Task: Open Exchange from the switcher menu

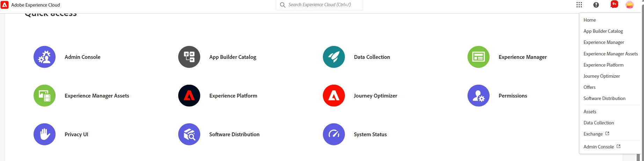Action: coord(593,134)
